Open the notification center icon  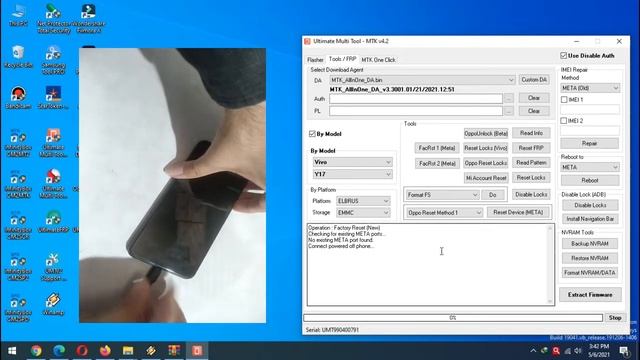(x=624, y=351)
